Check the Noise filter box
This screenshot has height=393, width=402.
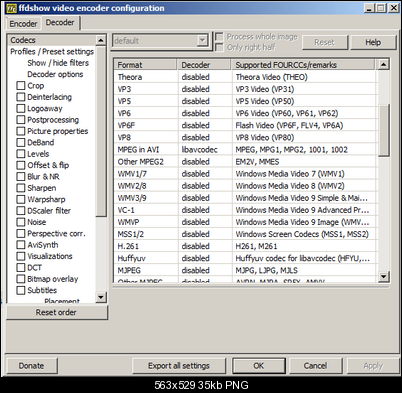(21, 222)
